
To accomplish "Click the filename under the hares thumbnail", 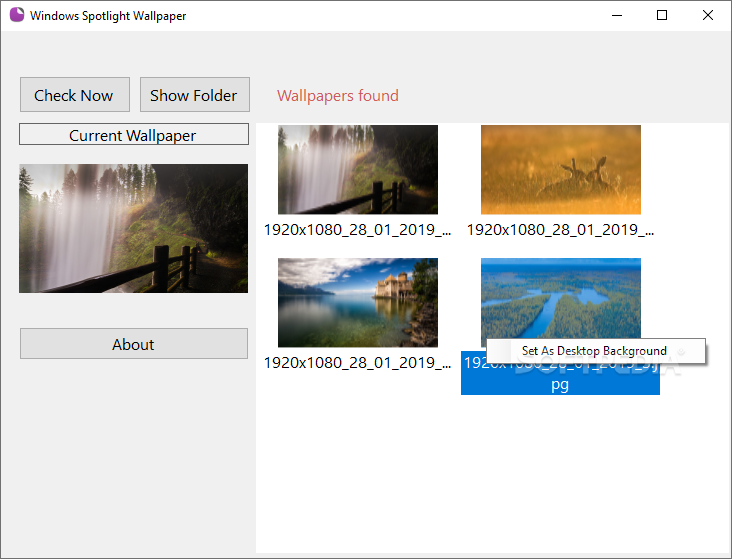I will tap(560, 230).
